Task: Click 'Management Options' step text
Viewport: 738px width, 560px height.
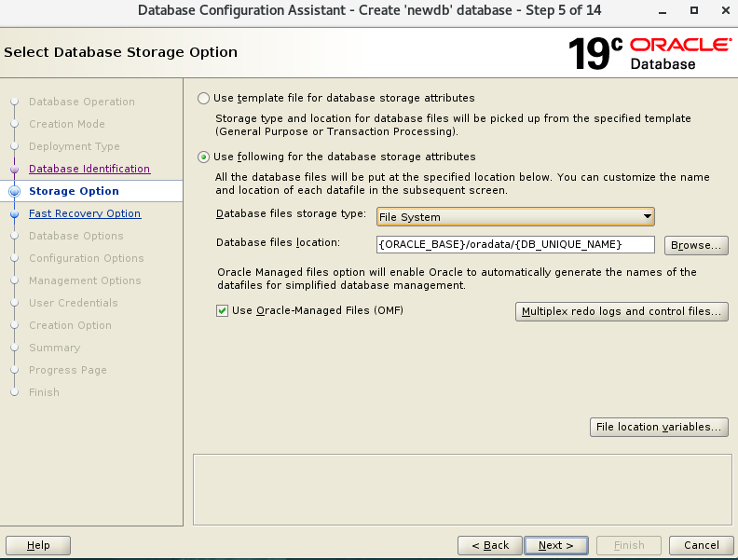Action: pos(85,280)
